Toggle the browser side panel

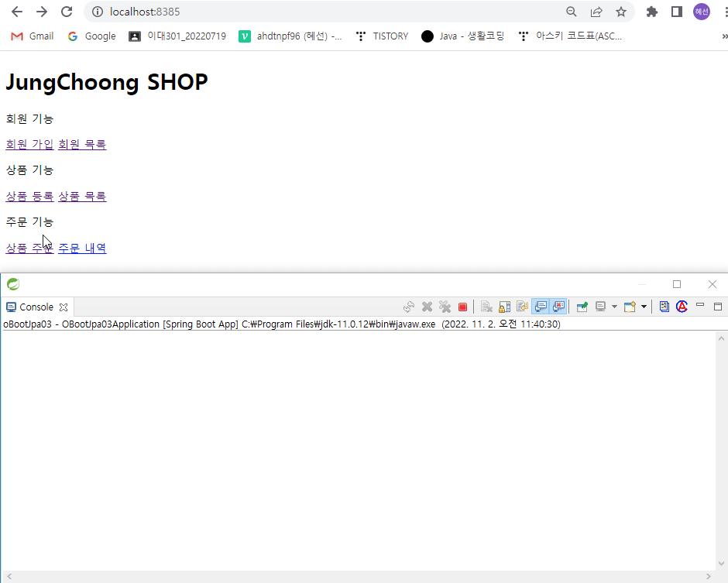click(x=677, y=12)
